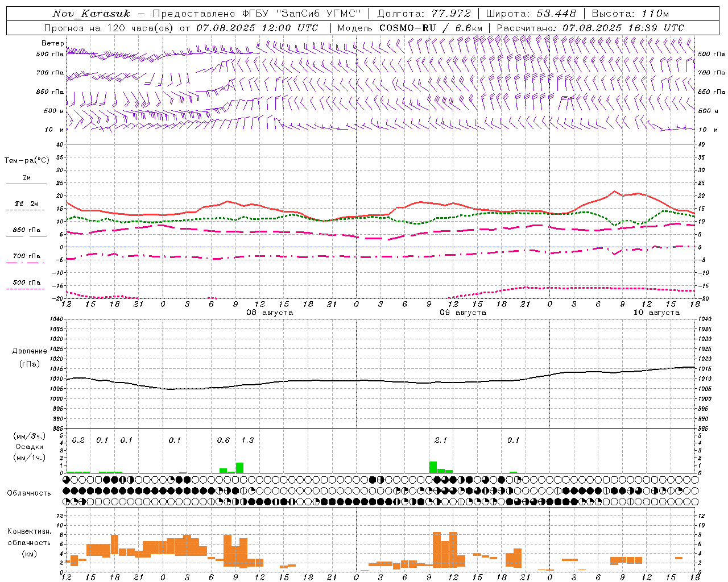Click the green precipitation bar under 1.3

(239, 468)
